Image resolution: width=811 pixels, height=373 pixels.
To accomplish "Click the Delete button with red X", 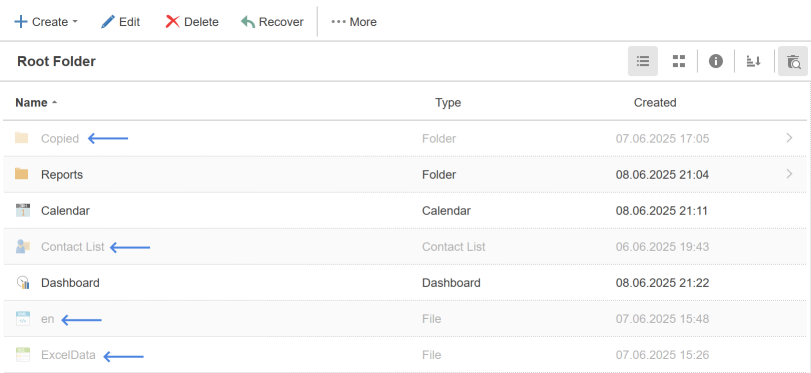I will point(192,22).
